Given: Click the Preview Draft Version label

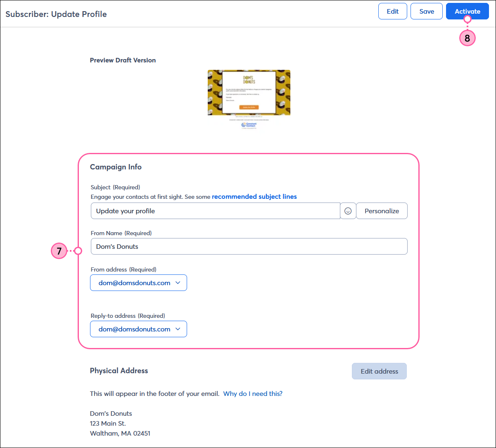Looking at the screenshot, I should (123, 60).
